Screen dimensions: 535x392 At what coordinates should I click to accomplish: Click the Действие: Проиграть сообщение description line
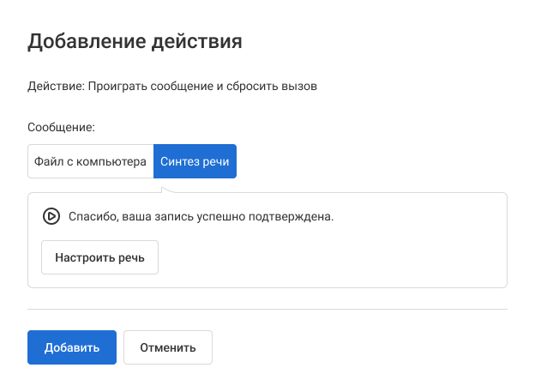[172, 87]
